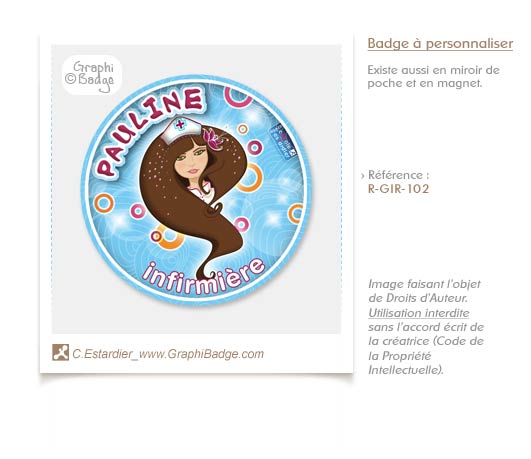Click the pink flower in the hair
The height and width of the screenshot is (459, 531).
pos(212,140)
